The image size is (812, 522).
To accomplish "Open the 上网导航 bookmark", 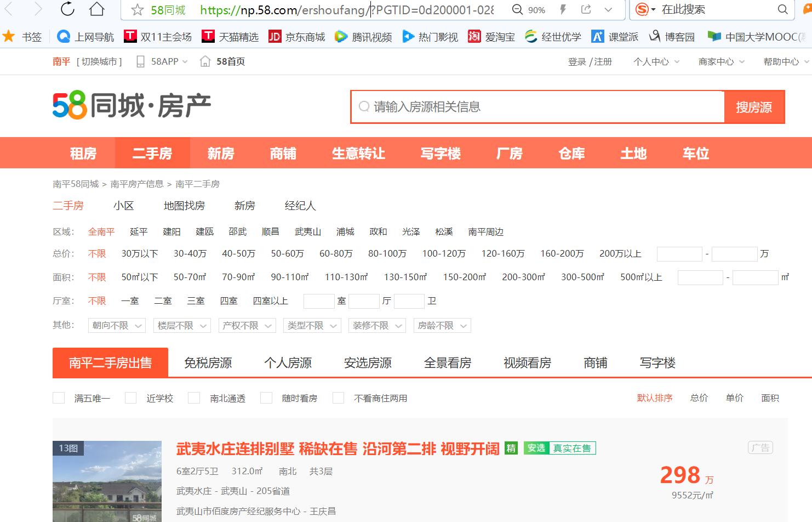I will [86, 37].
